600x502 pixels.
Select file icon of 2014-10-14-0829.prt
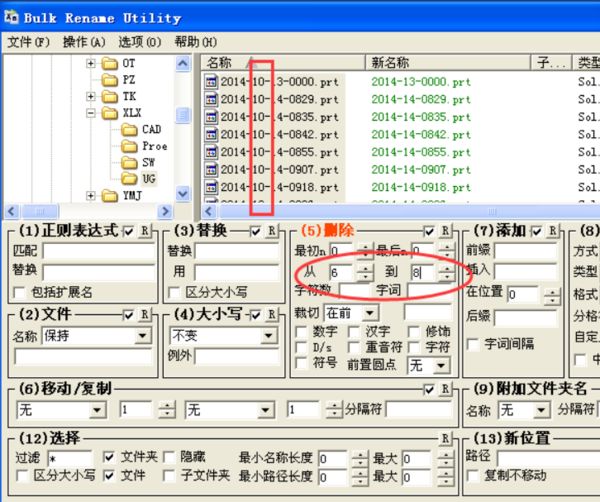[x=211, y=99]
